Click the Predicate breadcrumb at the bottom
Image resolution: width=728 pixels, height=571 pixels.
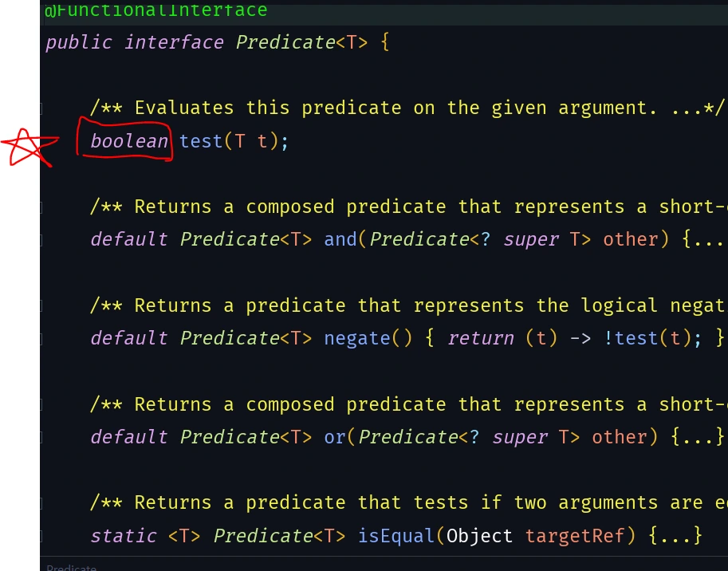[x=72, y=567]
